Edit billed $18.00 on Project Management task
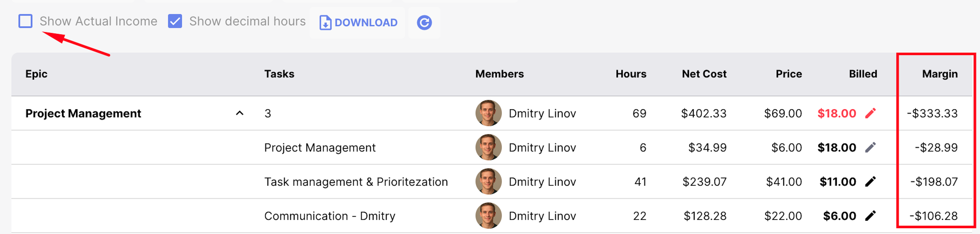Viewport: 980px width, 234px height. click(x=870, y=147)
